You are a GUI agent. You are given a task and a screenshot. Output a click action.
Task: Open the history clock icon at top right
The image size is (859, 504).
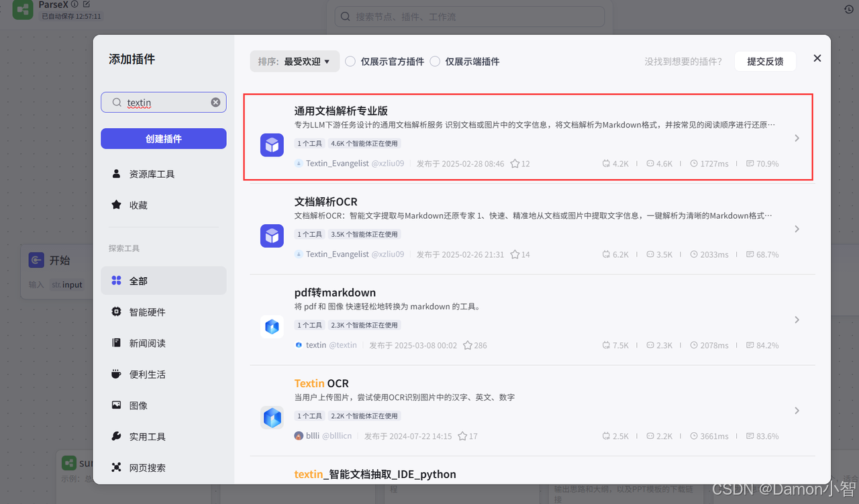pos(848,9)
